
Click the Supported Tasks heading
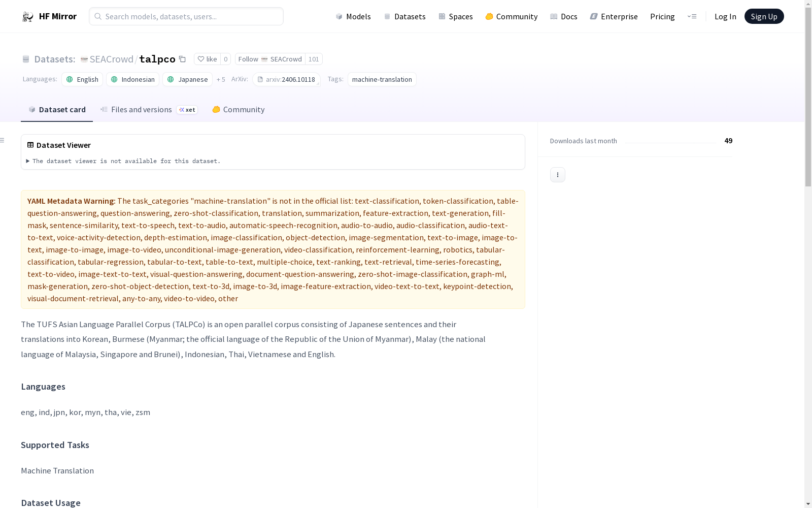(55, 445)
